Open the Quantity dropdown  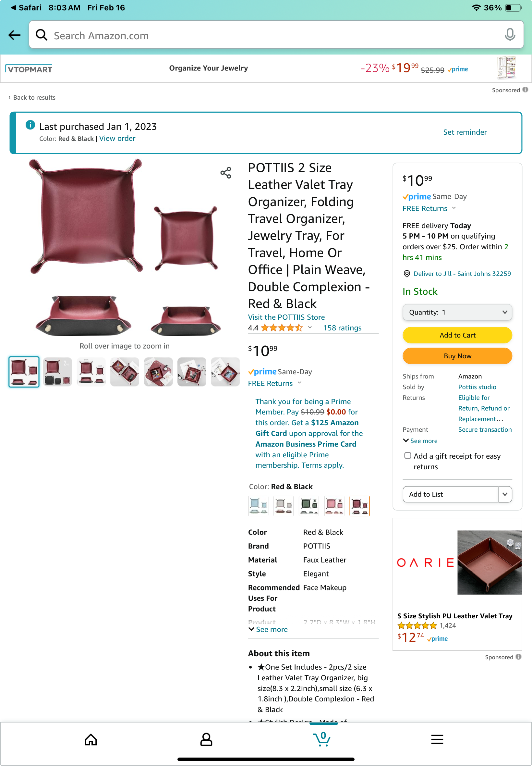[x=457, y=312]
